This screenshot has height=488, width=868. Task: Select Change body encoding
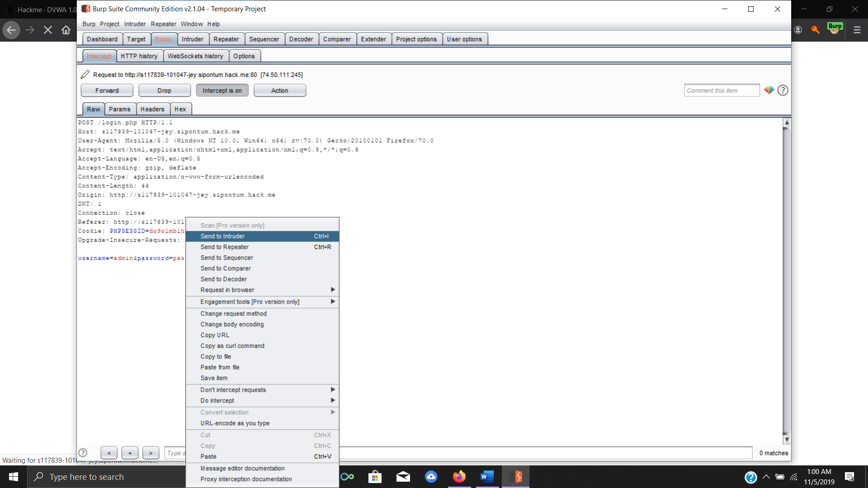click(262, 324)
